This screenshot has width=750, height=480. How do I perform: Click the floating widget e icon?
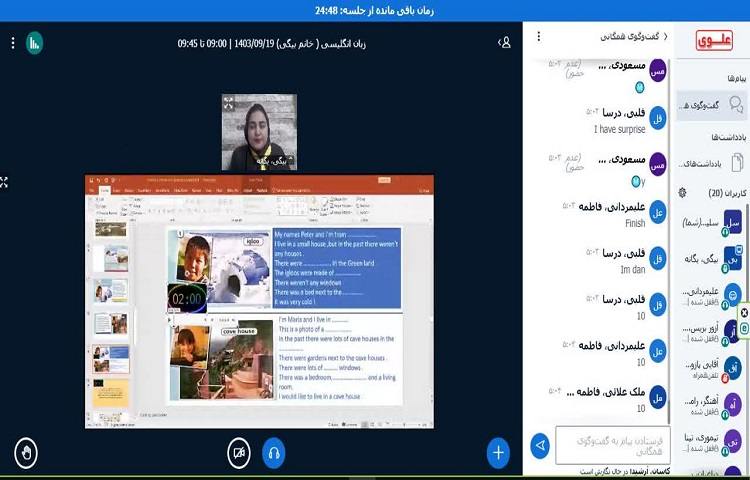[x=744, y=328]
